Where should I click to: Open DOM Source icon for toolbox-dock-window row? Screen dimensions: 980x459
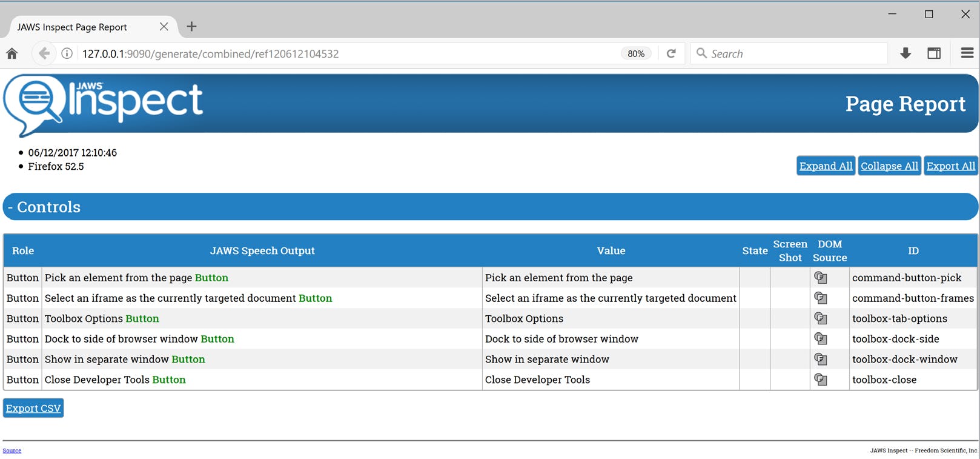[x=821, y=359]
